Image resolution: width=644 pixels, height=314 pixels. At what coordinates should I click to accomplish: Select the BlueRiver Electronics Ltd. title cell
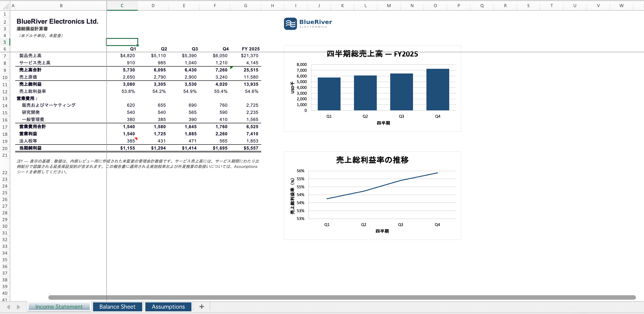(57, 21)
